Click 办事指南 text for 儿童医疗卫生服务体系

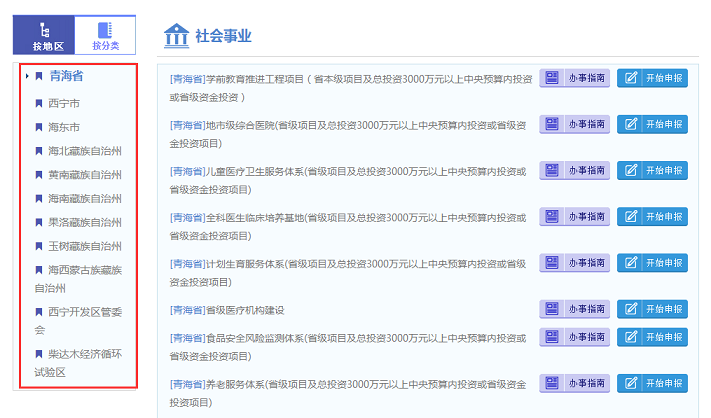coord(587,170)
